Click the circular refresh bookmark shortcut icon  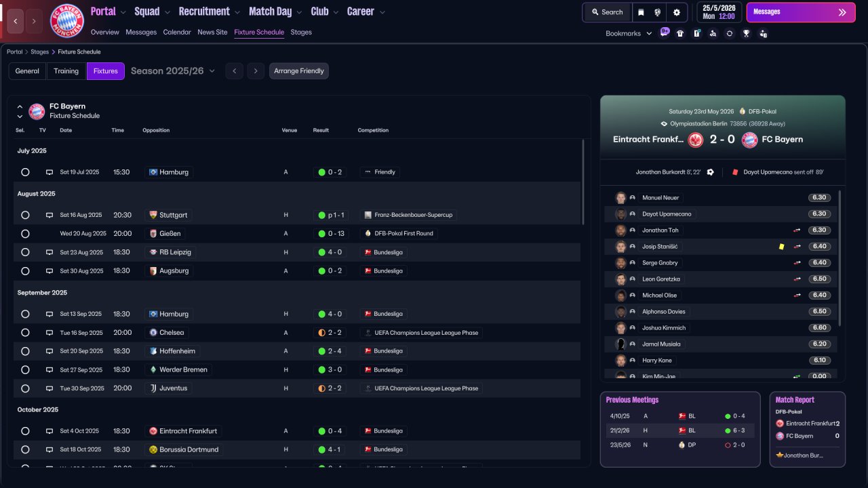[x=730, y=33]
